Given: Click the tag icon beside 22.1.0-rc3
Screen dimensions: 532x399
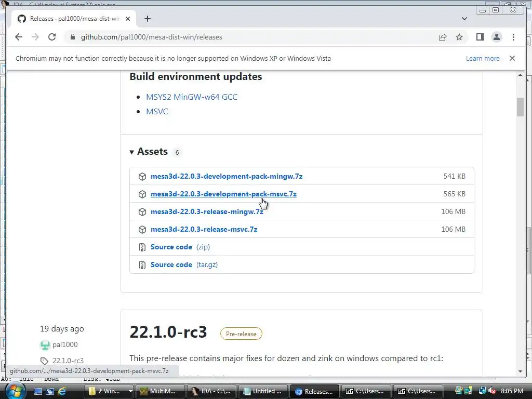Looking at the screenshot, I should coord(44,361).
